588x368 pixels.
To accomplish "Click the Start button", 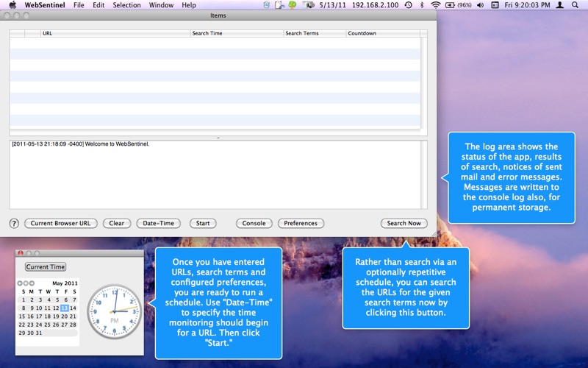I will coord(203,223).
